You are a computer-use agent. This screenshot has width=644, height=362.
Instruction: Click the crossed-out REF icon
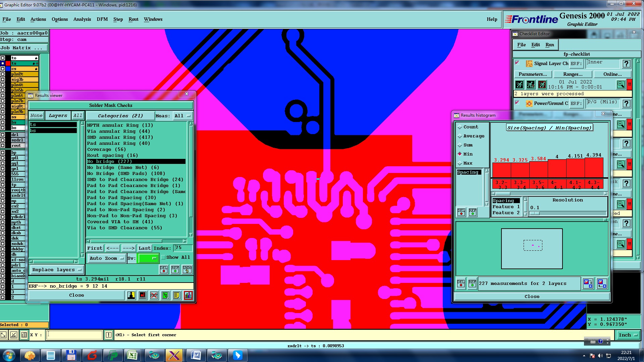(154, 295)
